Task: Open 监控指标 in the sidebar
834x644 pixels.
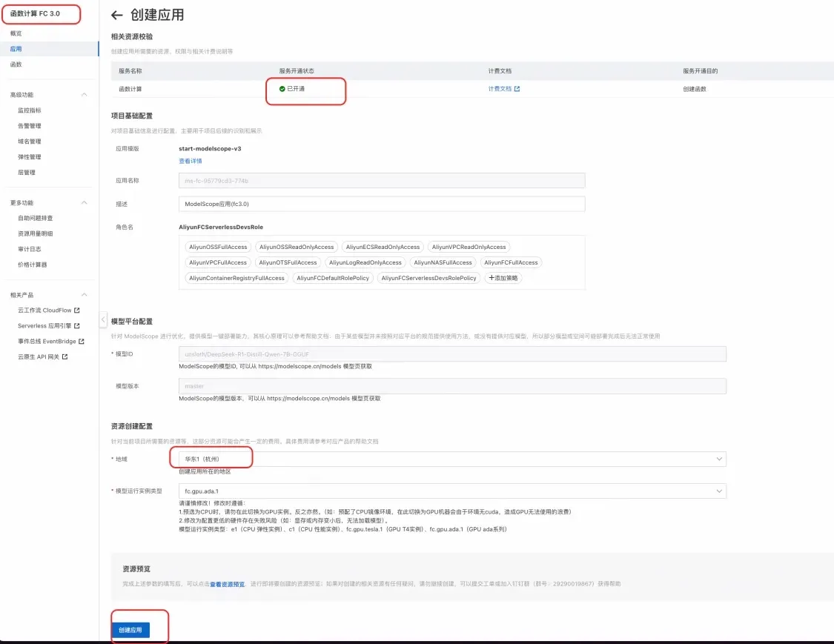Action: 29,110
